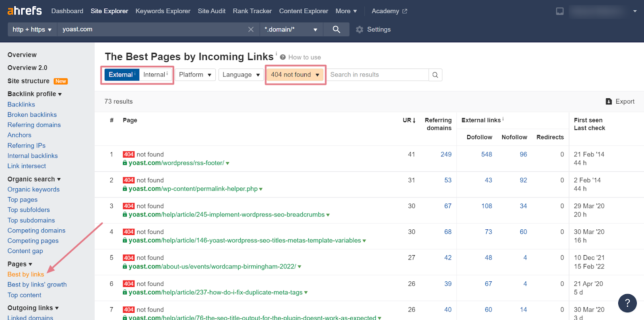Open the More menu
Screen dimensions: 644x320
346,11
